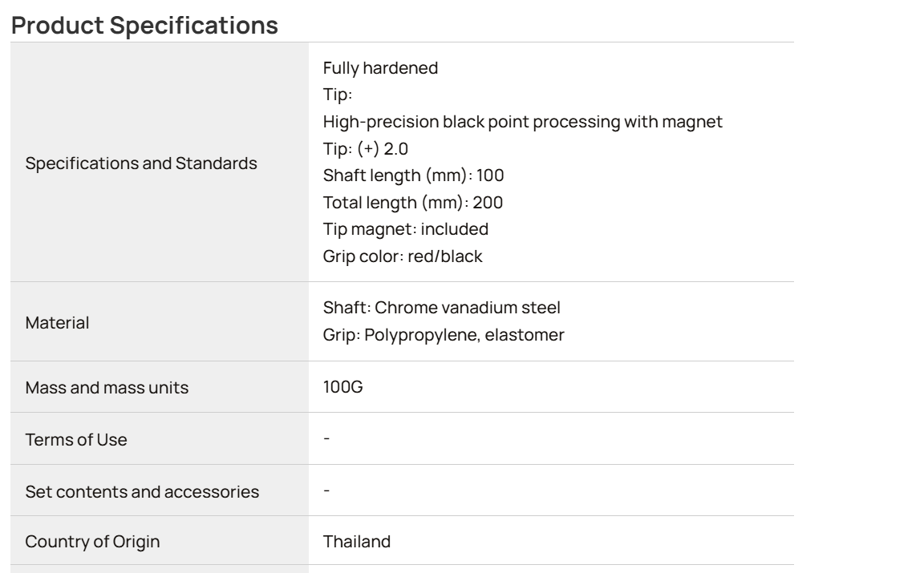The width and height of the screenshot is (924, 573).
Task: Click the dash value beside Terms of Use
Action: [x=326, y=438]
